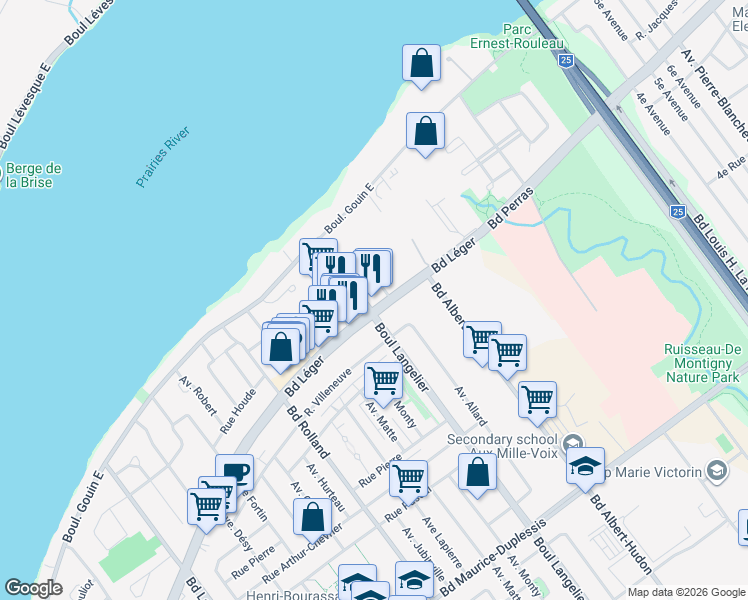The width and height of the screenshot is (748, 600).
Task: Click Highway 25 shield near Parc Ernest-Rouleau
Action: pos(566,60)
